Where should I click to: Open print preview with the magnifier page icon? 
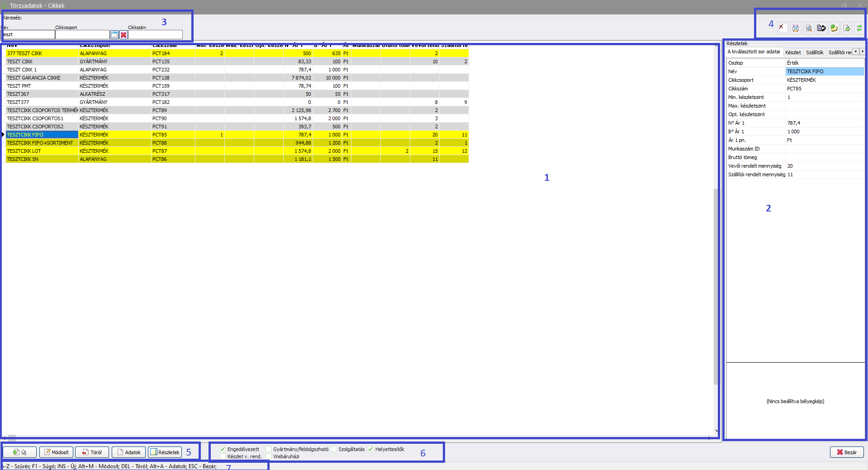[808, 28]
